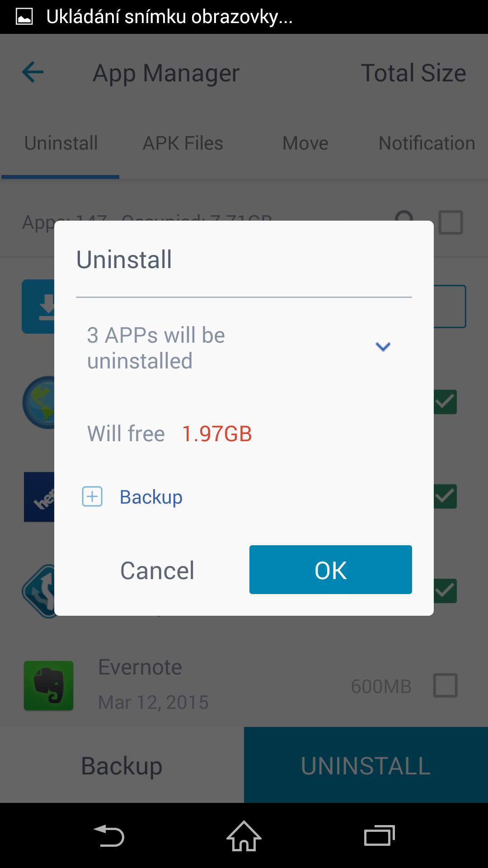Toggle the select-all checkbox at top right
The height and width of the screenshot is (868, 488).
450,222
